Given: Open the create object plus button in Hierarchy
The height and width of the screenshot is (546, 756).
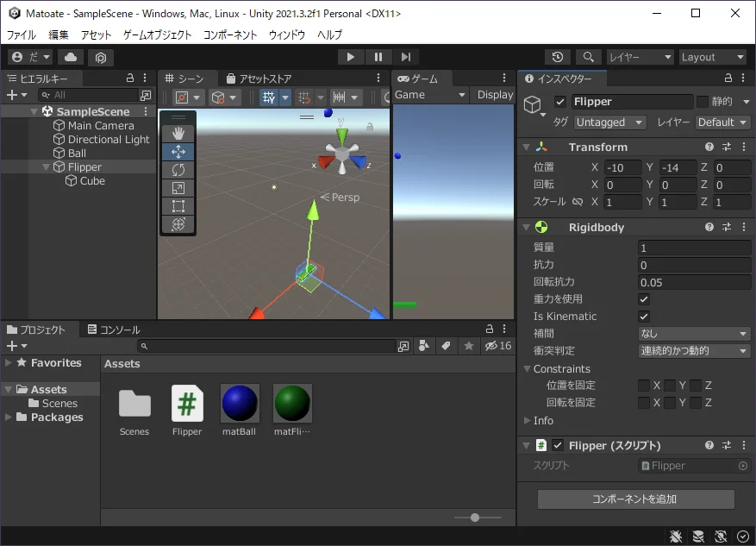Looking at the screenshot, I should point(16,95).
